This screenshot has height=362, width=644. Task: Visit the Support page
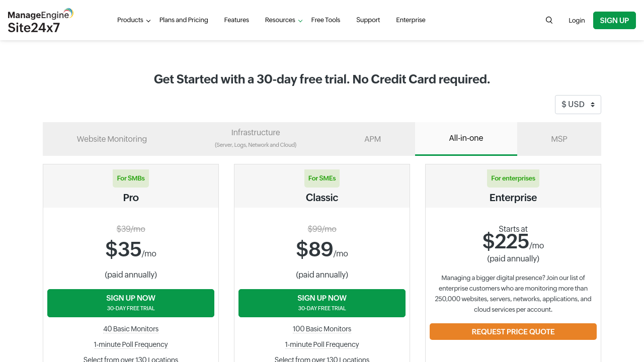pyautogui.click(x=368, y=20)
